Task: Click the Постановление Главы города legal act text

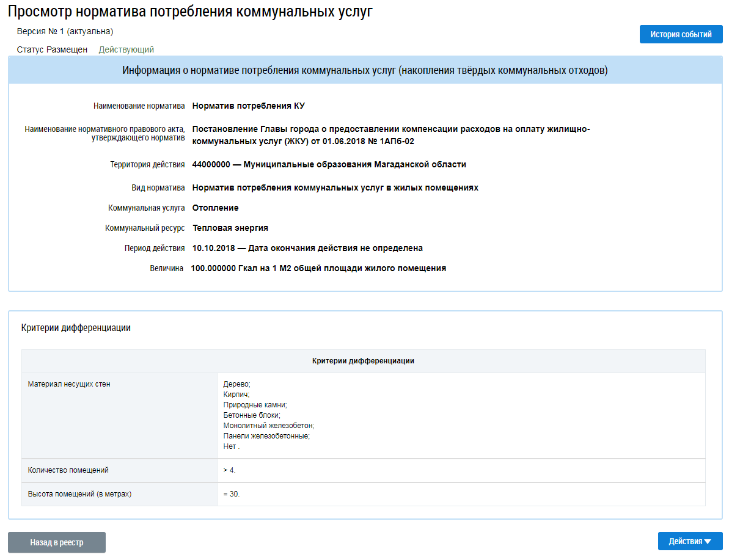Action: click(390, 135)
